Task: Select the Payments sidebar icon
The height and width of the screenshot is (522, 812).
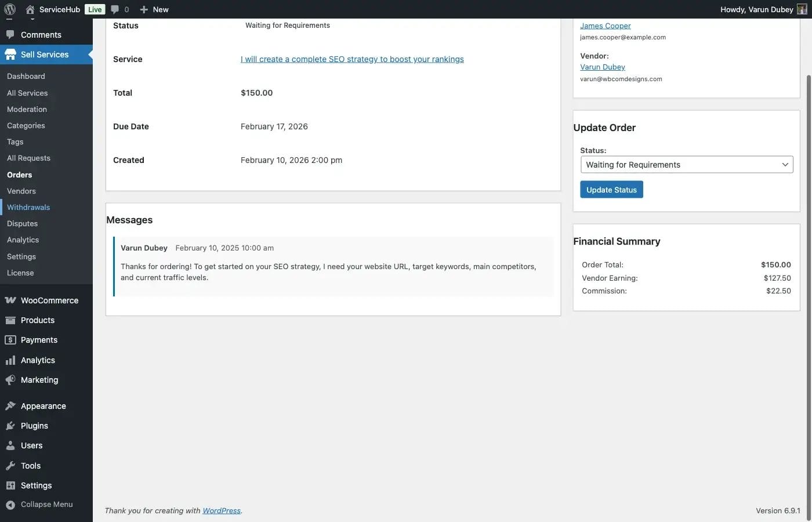Action: pos(12,339)
